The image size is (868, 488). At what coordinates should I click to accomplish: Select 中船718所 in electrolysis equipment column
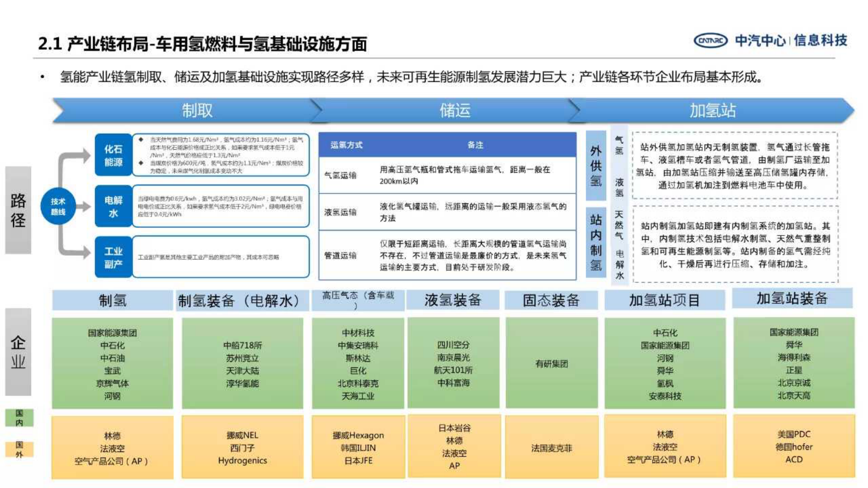(243, 345)
